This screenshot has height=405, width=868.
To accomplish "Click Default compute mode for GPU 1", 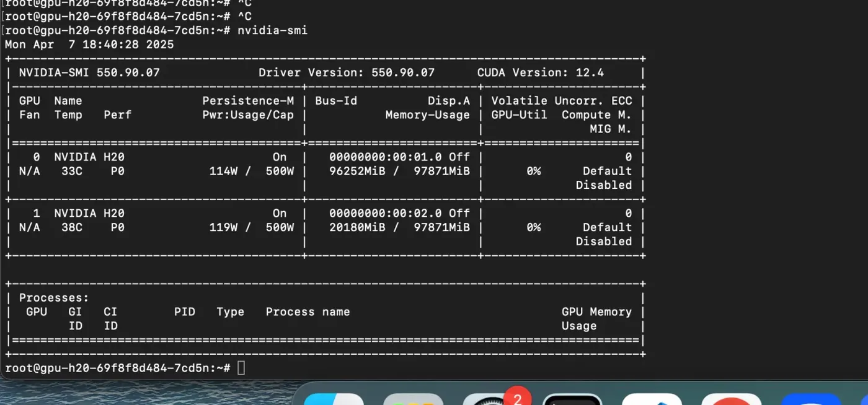I will click(607, 227).
